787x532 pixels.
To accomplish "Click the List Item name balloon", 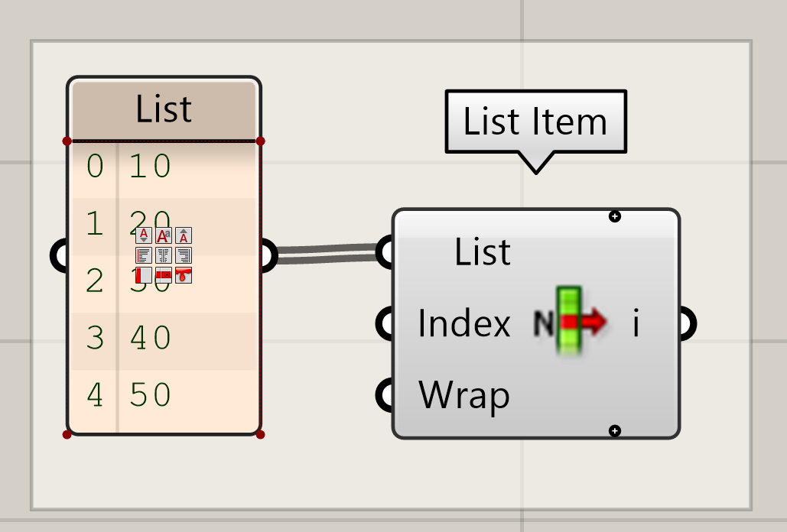I will tap(534, 120).
